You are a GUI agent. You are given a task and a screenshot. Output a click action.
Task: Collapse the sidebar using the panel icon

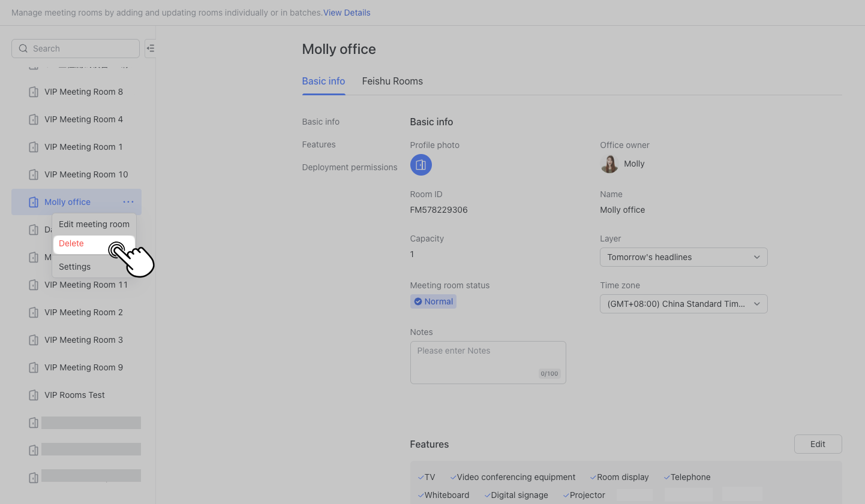coord(151,48)
